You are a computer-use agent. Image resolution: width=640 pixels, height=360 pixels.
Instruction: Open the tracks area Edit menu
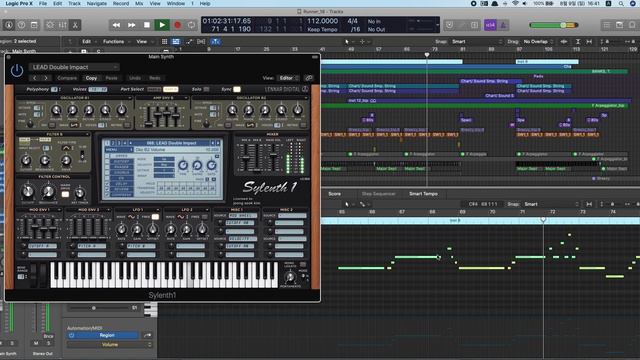coord(89,41)
